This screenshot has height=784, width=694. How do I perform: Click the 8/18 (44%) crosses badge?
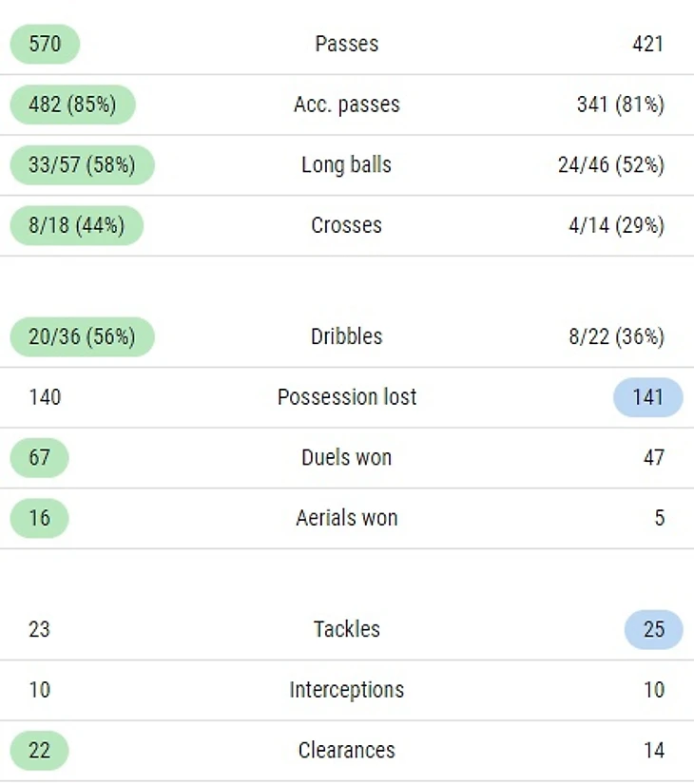click(77, 225)
